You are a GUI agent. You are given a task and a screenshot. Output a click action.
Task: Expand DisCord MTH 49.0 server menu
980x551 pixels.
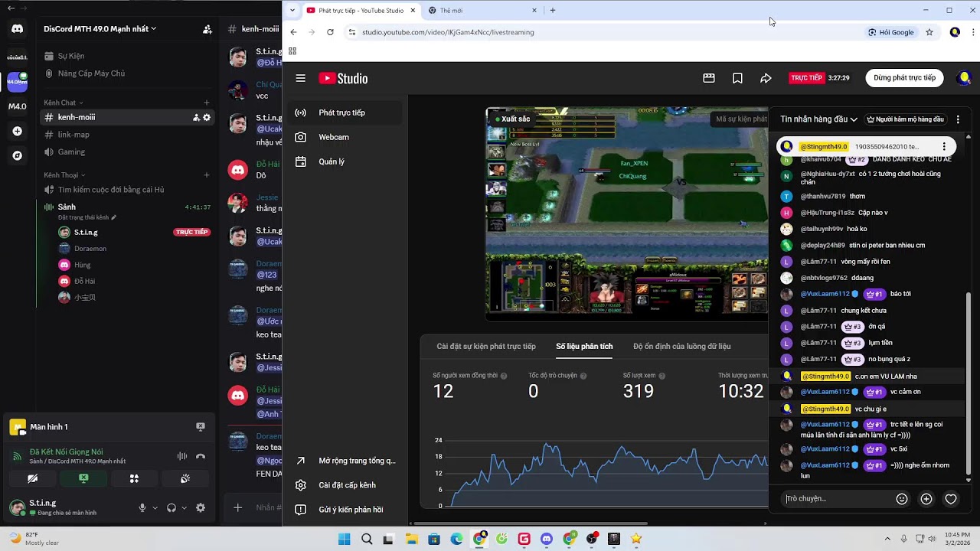coord(100,29)
